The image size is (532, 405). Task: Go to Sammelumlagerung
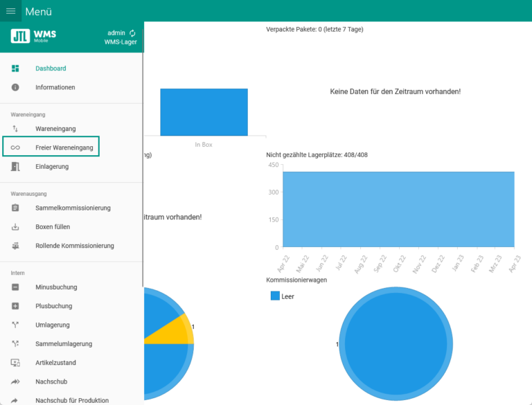pyautogui.click(x=63, y=344)
